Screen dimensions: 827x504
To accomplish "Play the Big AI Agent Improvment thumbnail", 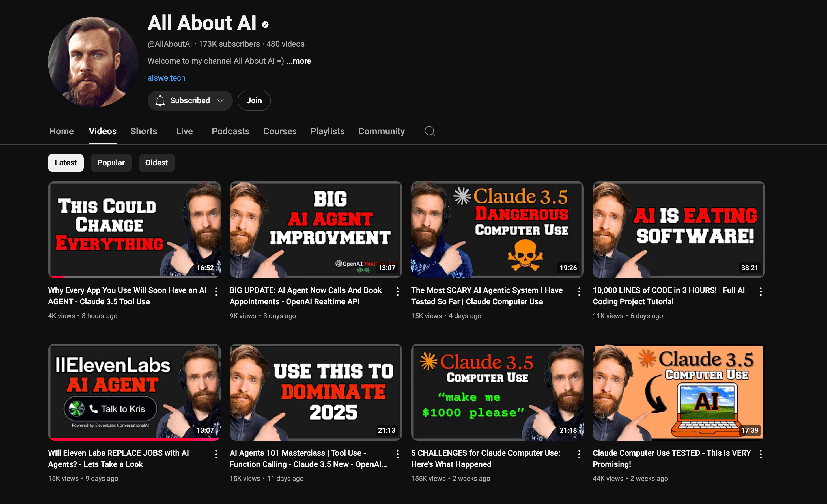I will [316, 230].
